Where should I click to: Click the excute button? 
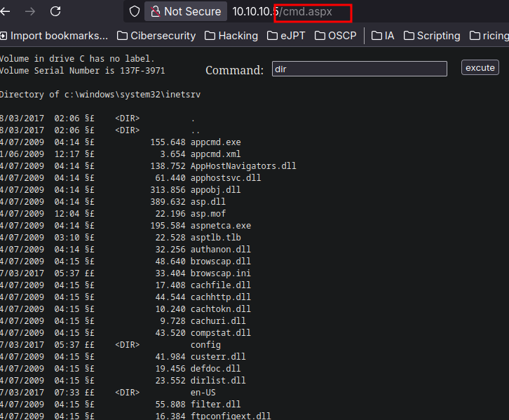pyautogui.click(x=480, y=67)
